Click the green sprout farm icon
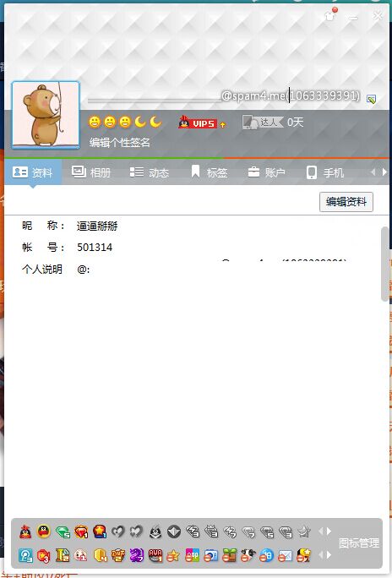This screenshot has width=392, height=578. coord(230,555)
